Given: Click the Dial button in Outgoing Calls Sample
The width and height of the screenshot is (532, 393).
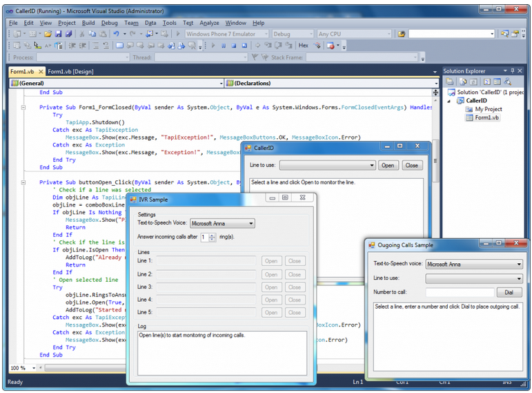Looking at the screenshot, I should tap(509, 292).
